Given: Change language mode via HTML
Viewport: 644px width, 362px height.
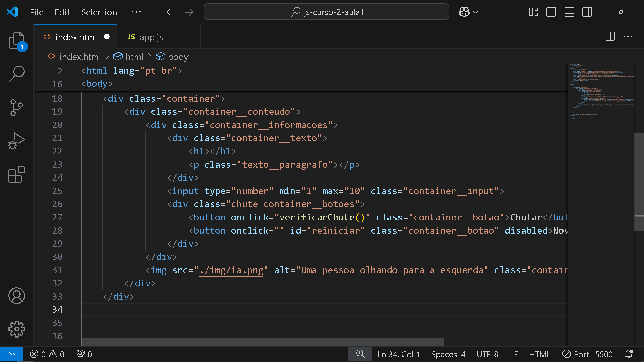Looking at the screenshot, I should (x=540, y=354).
